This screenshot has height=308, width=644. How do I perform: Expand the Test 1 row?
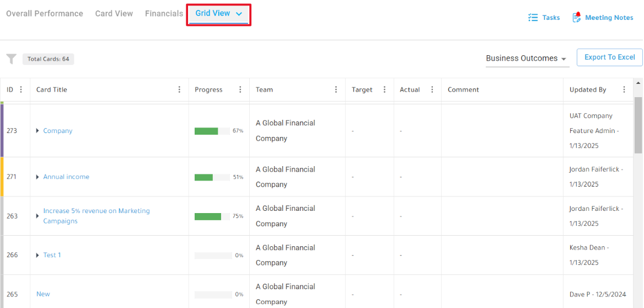pyautogui.click(x=37, y=255)
